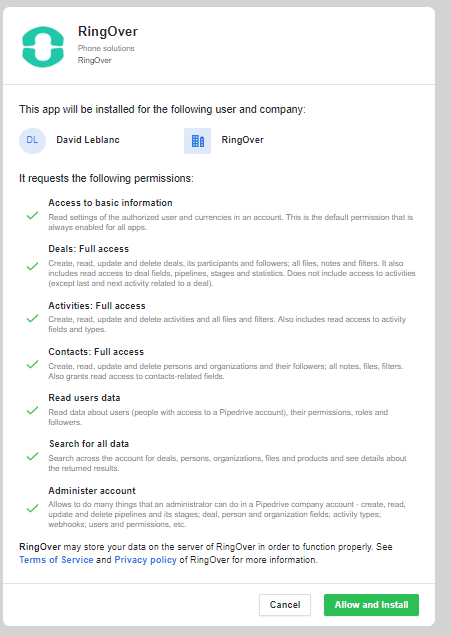Open the Privacy policy link
The image size is (451, 636).
click(145, 560)
